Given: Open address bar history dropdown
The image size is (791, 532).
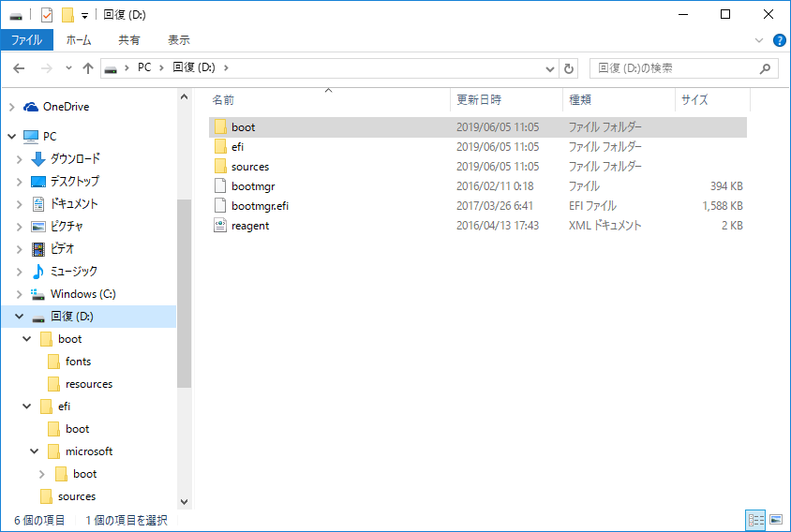Looking at the screenshot, I should coord(550,68).
